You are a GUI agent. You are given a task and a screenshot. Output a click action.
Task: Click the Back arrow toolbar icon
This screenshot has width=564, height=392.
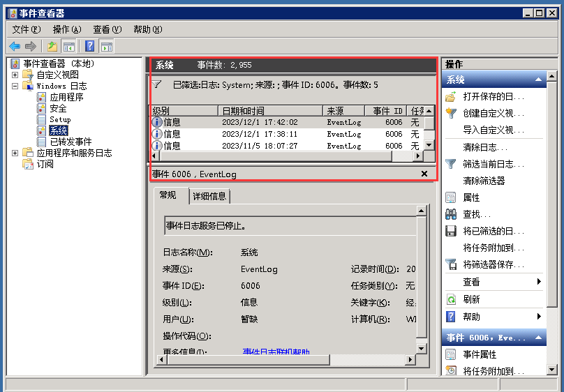14,46
